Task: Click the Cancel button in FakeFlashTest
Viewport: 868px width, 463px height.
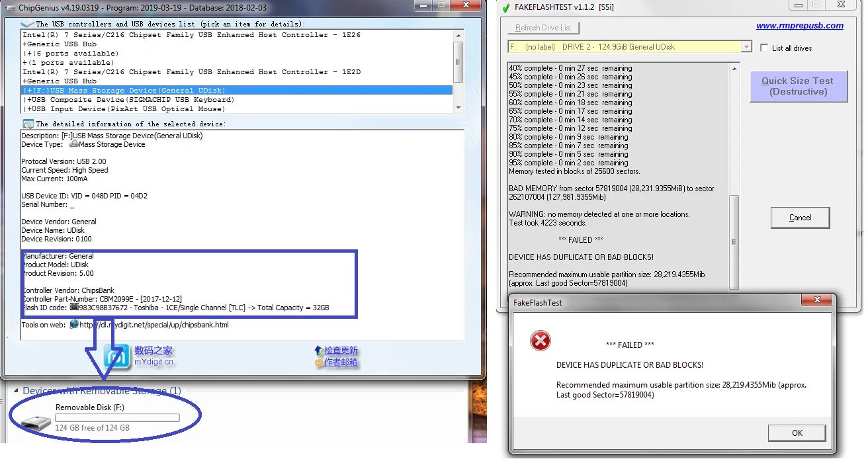Action: pos(800,218)
